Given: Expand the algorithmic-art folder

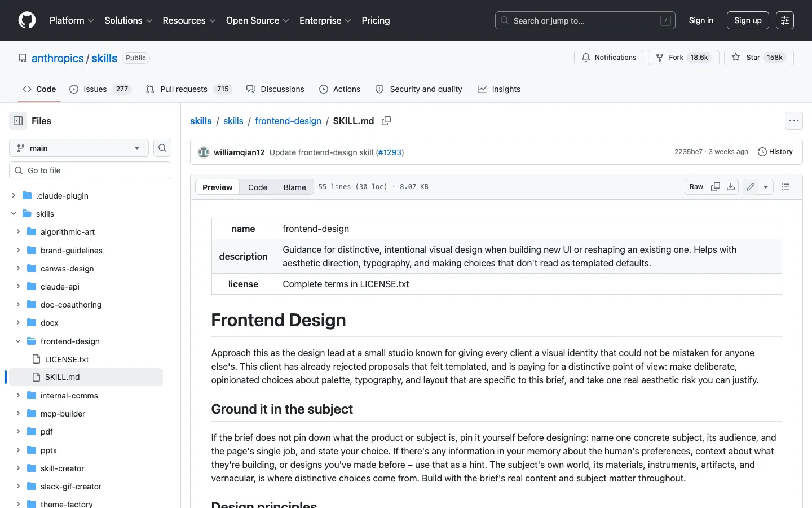Looking at the screenshot, I should [x=18, y=232].
